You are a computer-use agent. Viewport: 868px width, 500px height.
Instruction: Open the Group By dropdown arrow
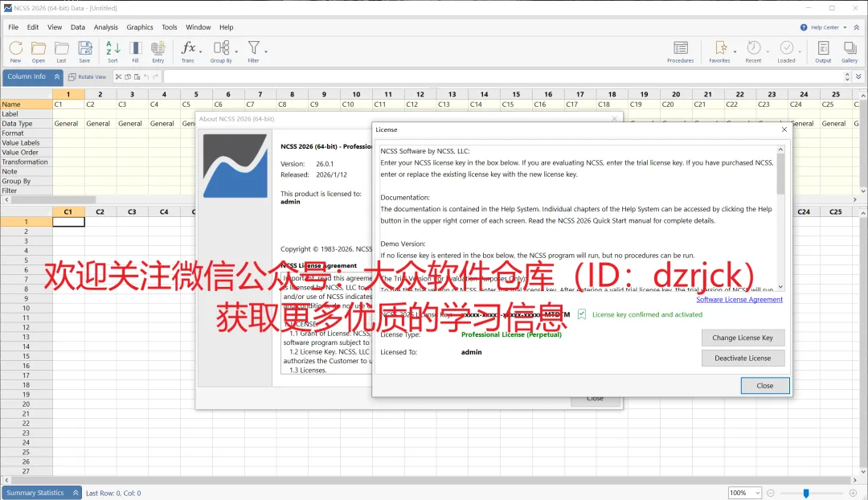pyautogui.click(x=236, y=51)
